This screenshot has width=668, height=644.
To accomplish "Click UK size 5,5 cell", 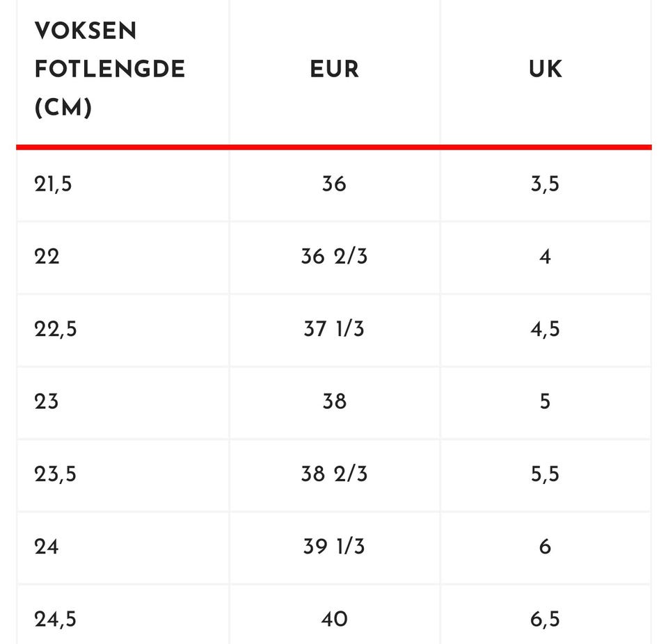I will [x=546, y=474].
